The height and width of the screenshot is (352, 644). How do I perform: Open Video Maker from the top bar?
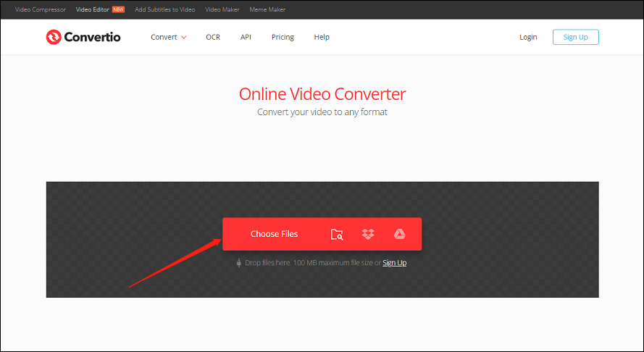coord(222,9)
